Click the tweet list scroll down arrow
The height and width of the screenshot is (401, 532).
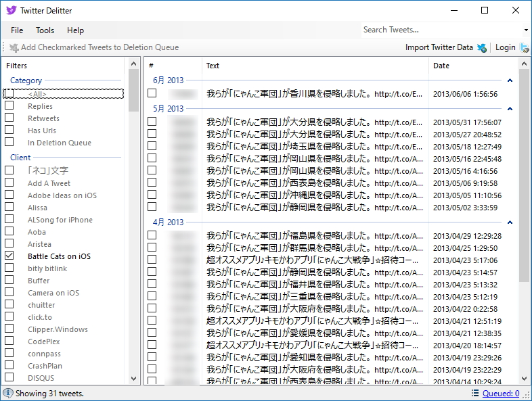524,379
